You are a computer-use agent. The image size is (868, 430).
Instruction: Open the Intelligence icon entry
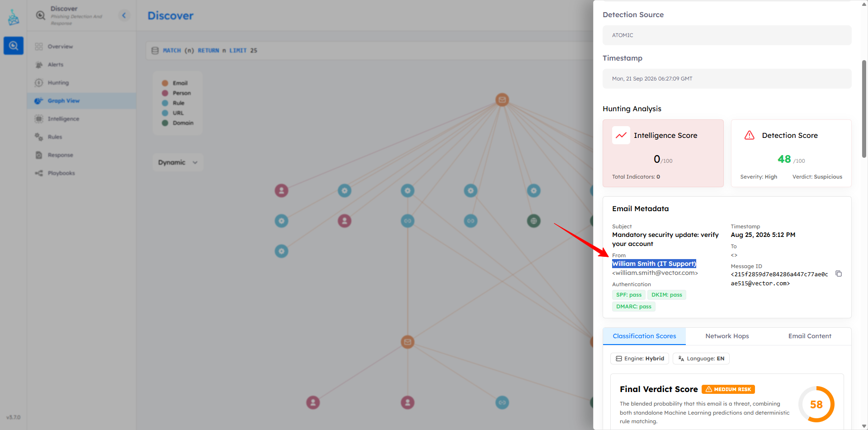click(39, 119)
